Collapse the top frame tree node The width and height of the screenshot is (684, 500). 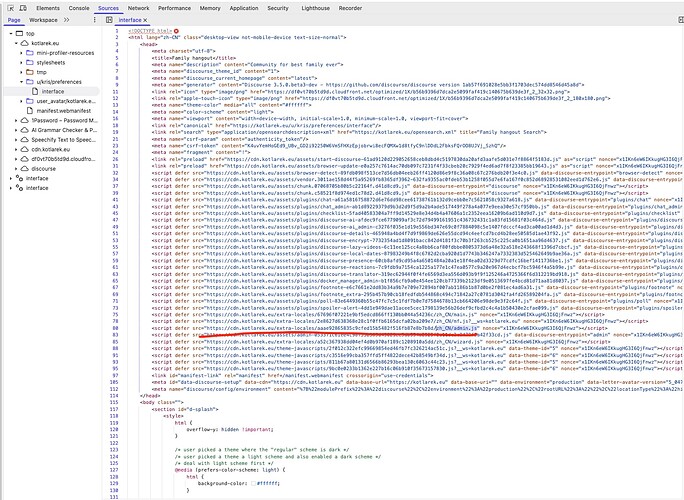tap(11, 34)
